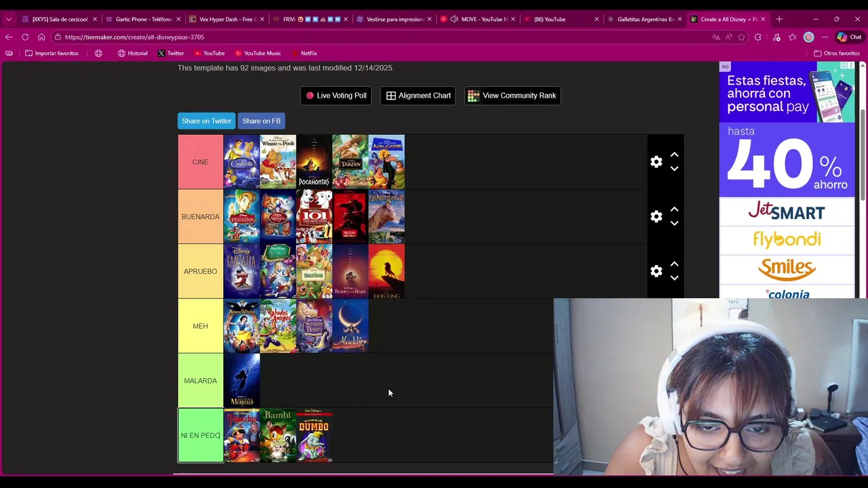Open the CINE row settings gear

(656, 162)
